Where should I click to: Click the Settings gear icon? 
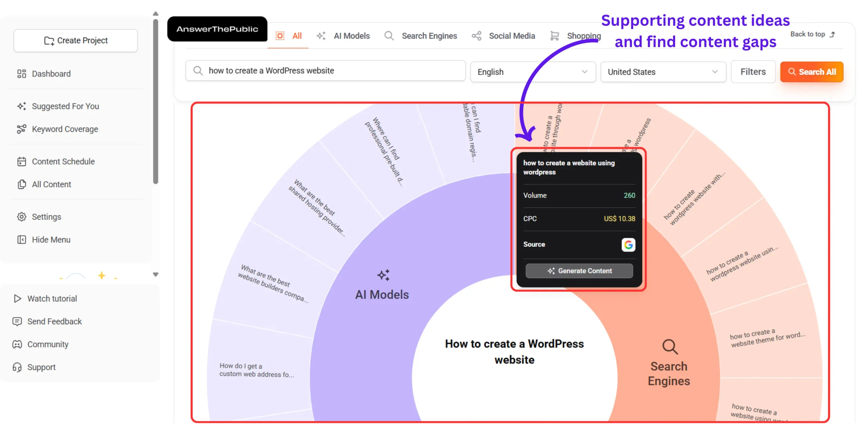point(22,217)
